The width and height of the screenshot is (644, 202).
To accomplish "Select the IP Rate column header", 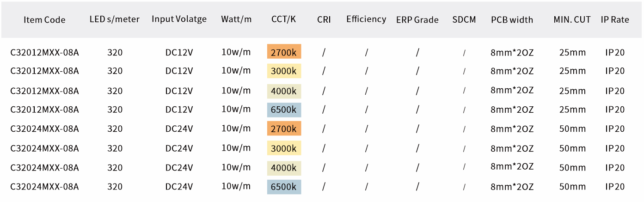I will (615, 19).
